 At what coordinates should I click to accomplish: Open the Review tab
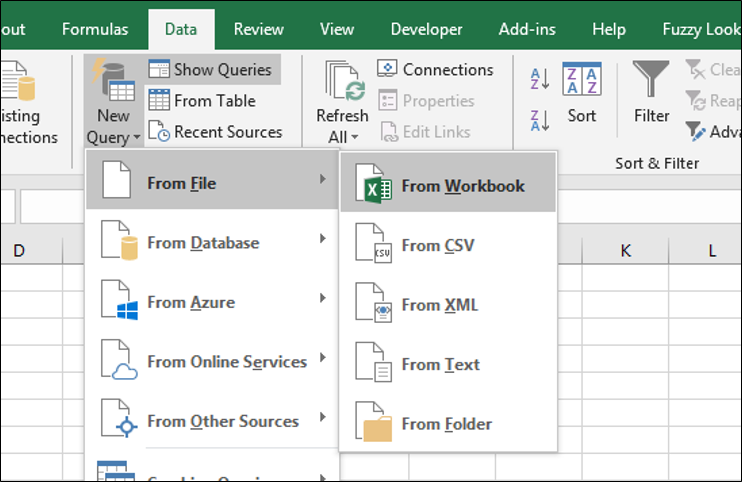(x=259, y=29)
